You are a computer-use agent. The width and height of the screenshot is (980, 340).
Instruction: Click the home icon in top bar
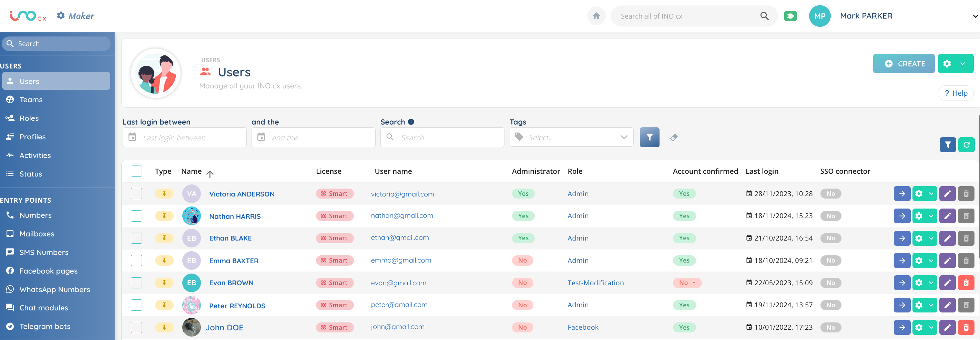point(596,16)
